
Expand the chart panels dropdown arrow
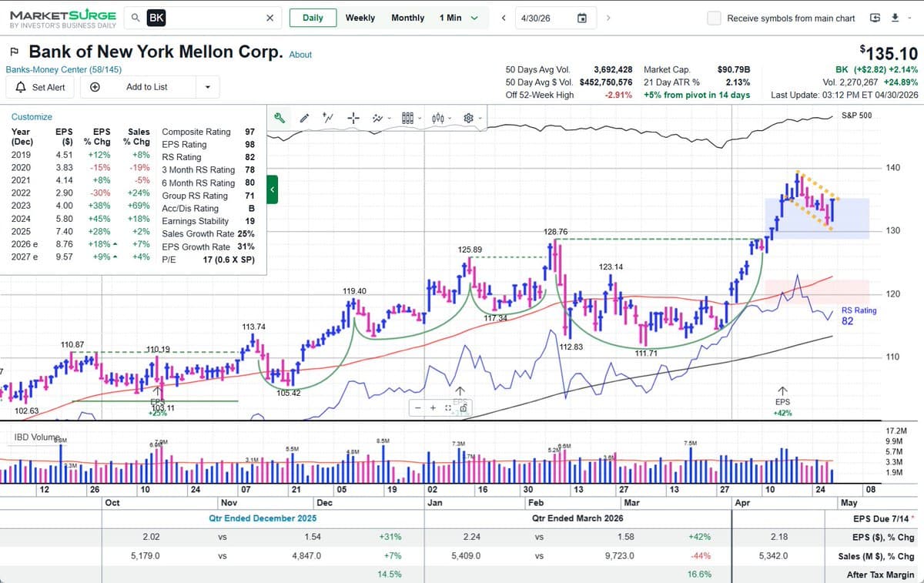420,119
